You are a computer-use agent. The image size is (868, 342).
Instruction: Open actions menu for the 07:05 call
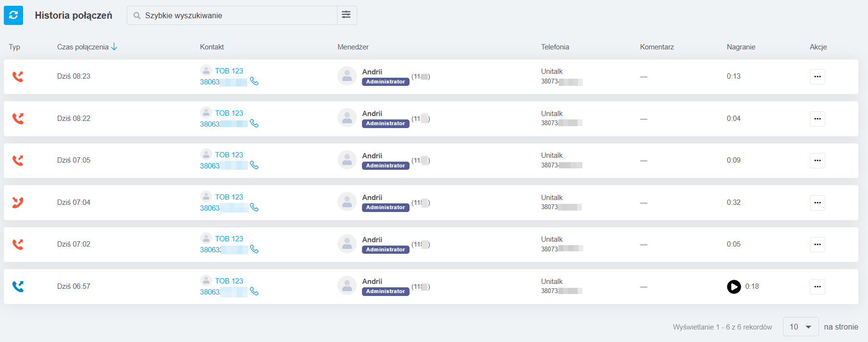817,161
